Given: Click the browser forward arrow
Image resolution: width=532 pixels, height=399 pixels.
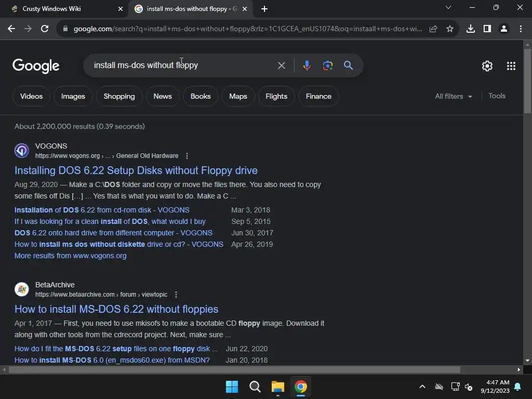Looking at the screenshot, I should click(x=28, y=29).
